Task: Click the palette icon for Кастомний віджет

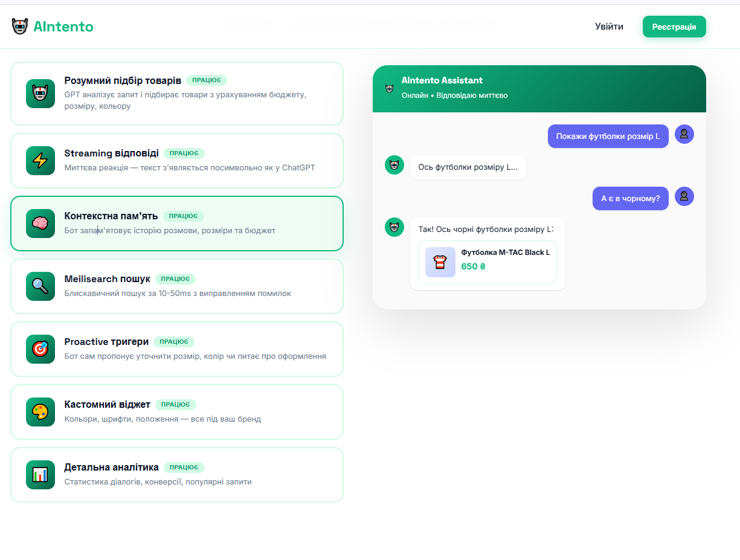Action: point(40,412)
